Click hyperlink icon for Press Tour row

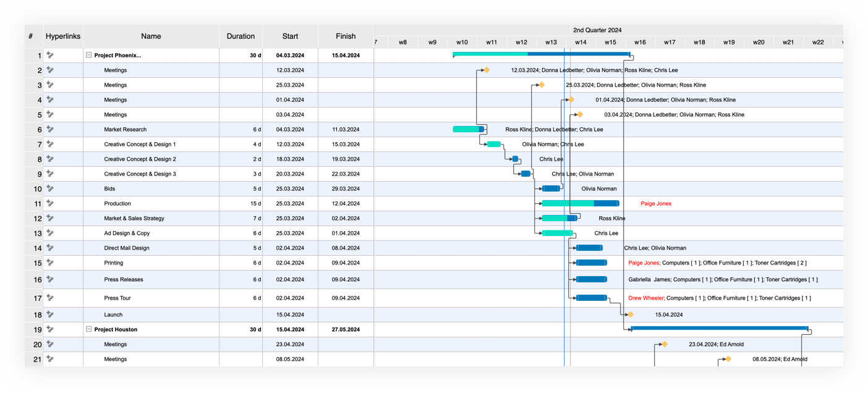click(x=50, y=298)
